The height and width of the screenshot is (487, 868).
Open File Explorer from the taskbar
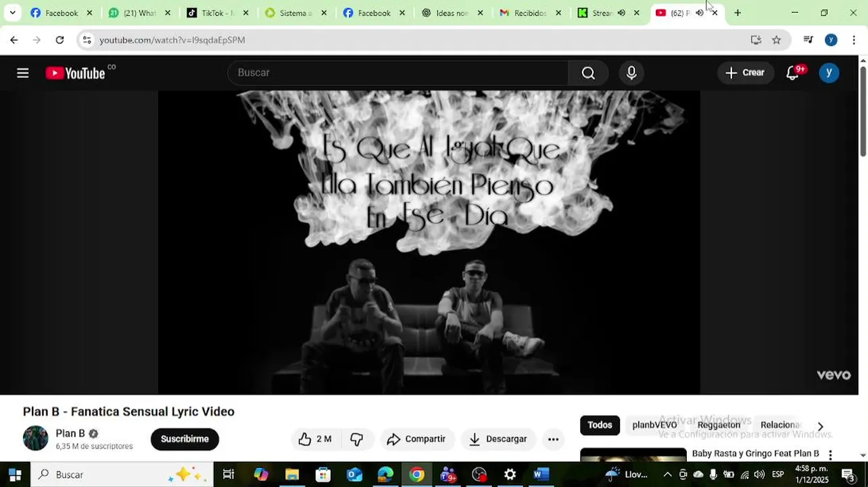click(292, 475)
